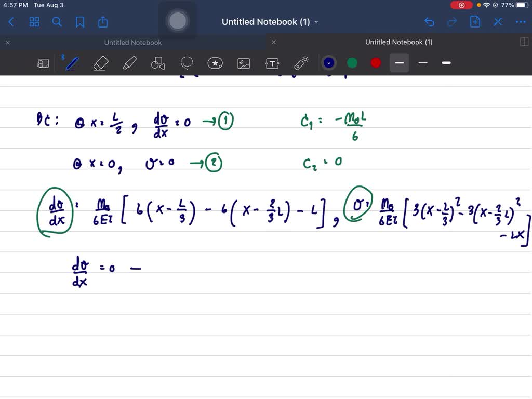Select the Highlighter tool

tap(129, 63)
